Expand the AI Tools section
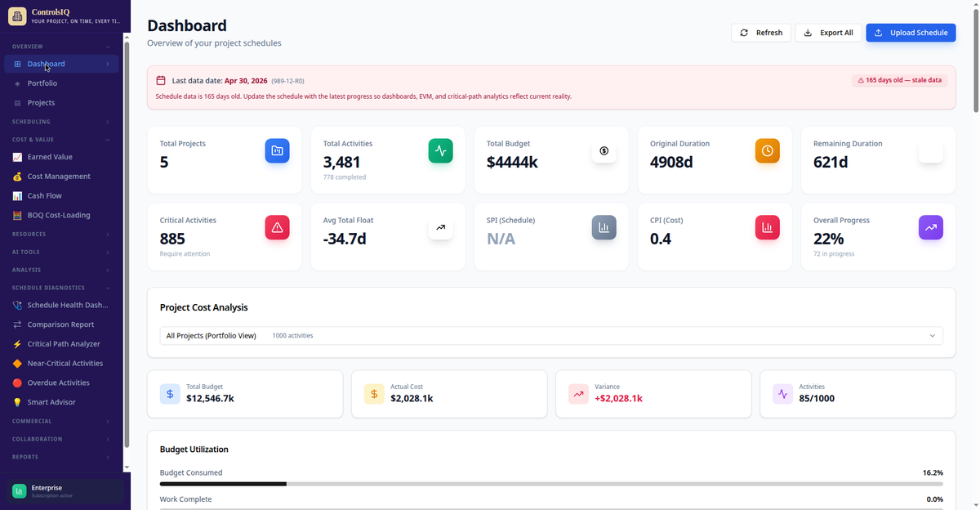The width and height of the screenshot is (980, 510). coord(61,253)
